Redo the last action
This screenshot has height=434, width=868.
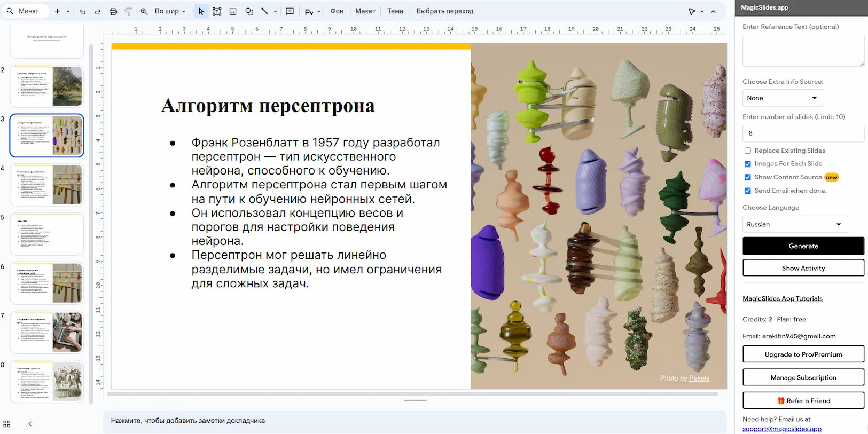click(x=98, y=11)
